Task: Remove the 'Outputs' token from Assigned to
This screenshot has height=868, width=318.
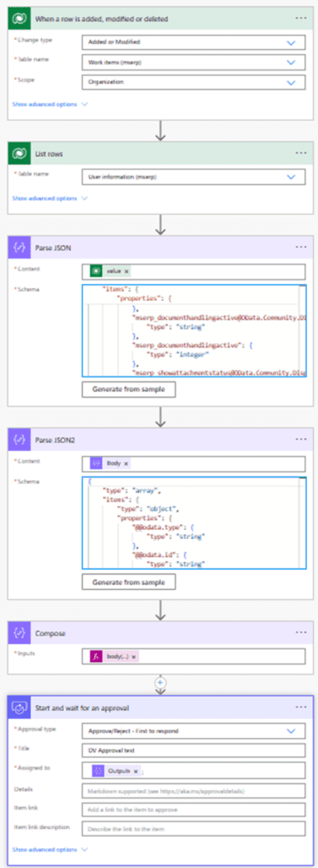Action: tap(135, 771)
